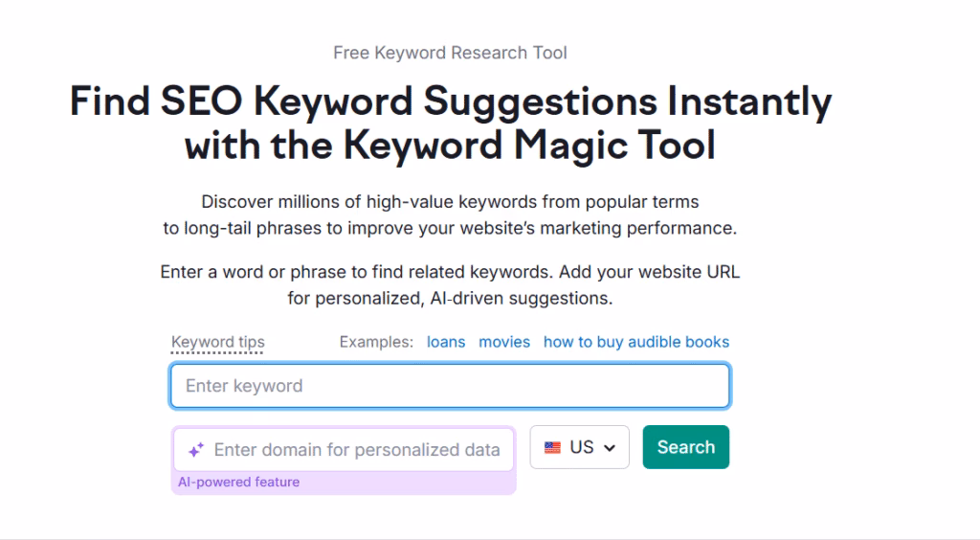The image size is (980, 540).
Task: Click the 'Examples:' label
Action: [x=376, y=342]
